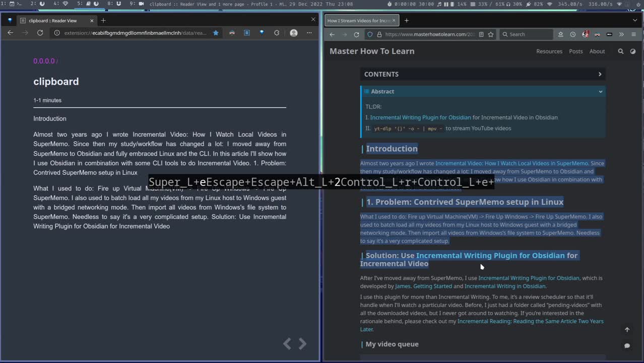Open Firefox downloads toolbar icon

[x=560, y=34]
